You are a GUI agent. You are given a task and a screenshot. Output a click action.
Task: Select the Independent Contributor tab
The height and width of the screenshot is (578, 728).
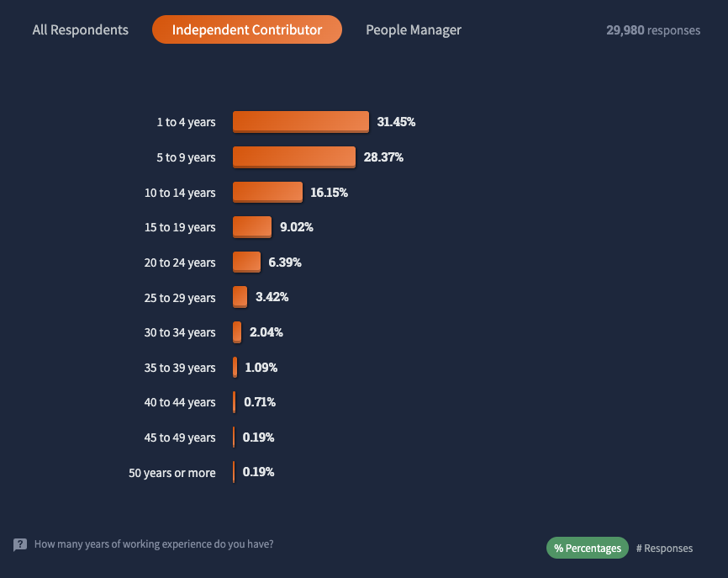coord(247,29)
